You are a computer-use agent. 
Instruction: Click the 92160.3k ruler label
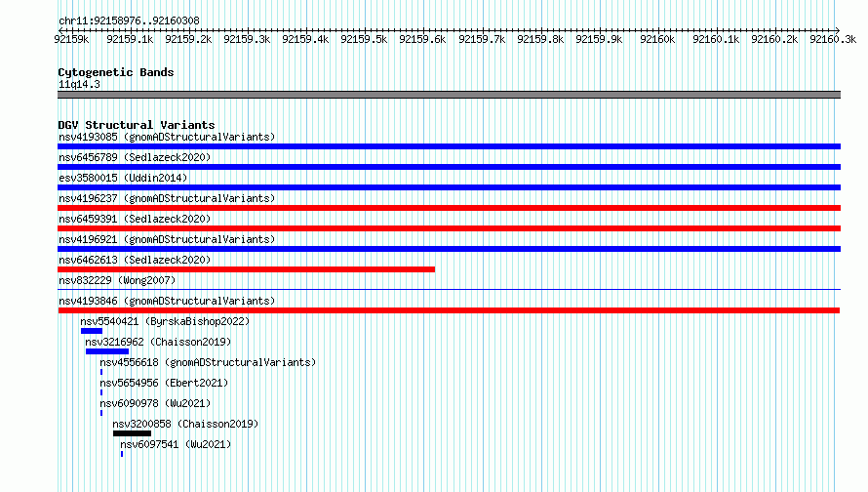click(833, 39)
